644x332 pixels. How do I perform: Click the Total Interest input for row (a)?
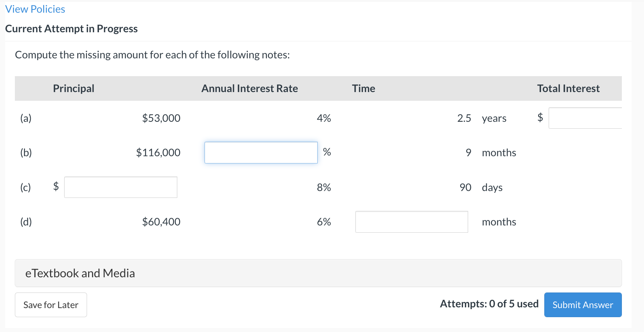click(x=585, y=118)
